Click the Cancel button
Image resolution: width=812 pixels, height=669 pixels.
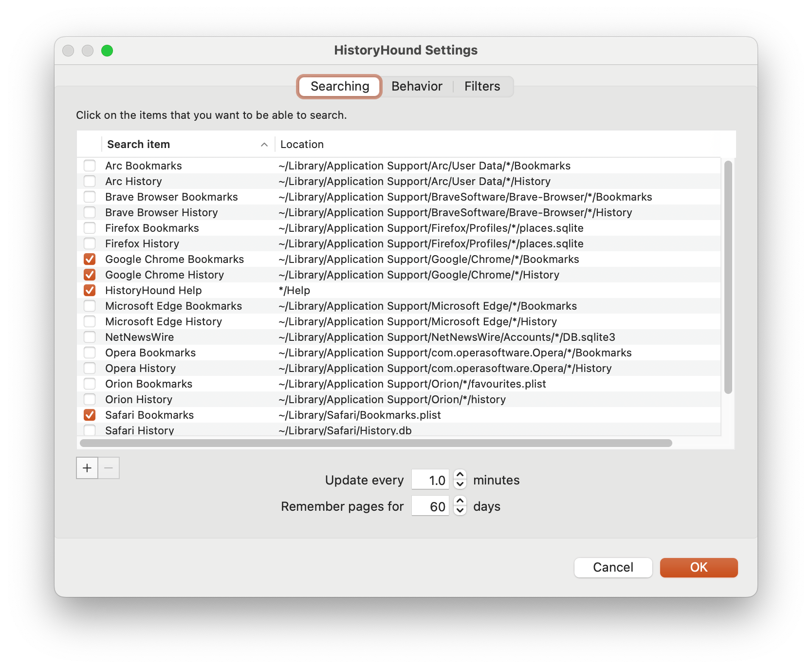(x=613, y=567)
